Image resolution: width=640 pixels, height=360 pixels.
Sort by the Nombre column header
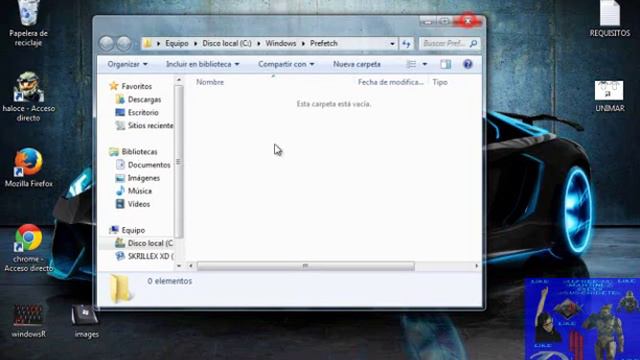[x=210, y=82]
